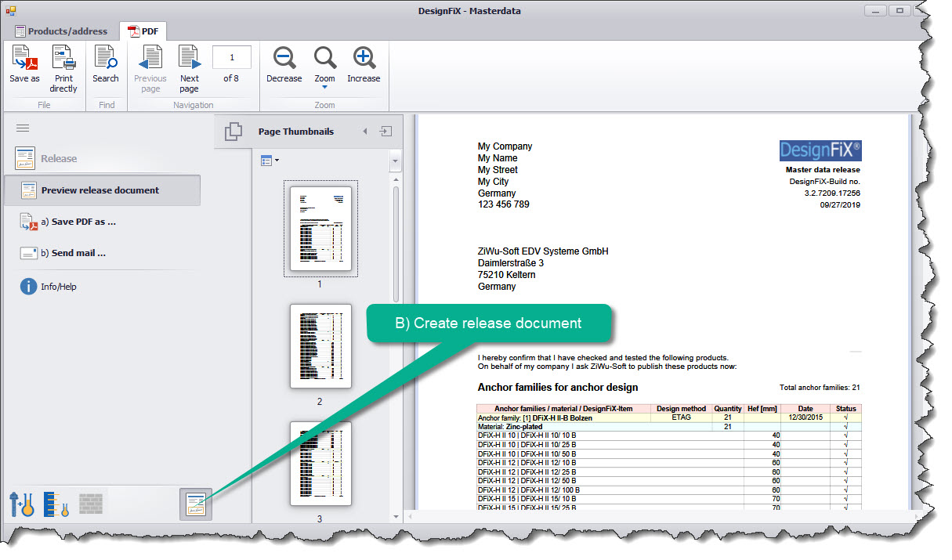Click Print directly in the ribbon
This screenshot has height=560, width=952.
63,69
